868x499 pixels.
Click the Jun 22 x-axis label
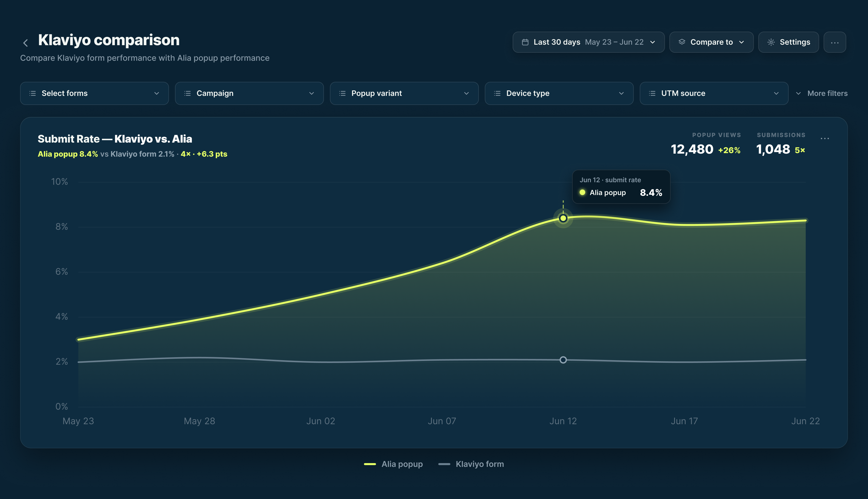click(x=805, y=421)
